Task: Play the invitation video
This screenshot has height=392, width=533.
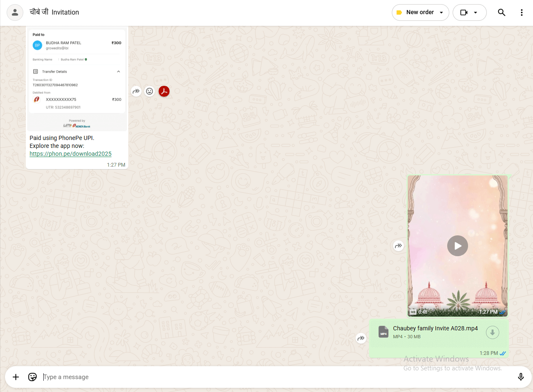Action: [x=457, y=246]
